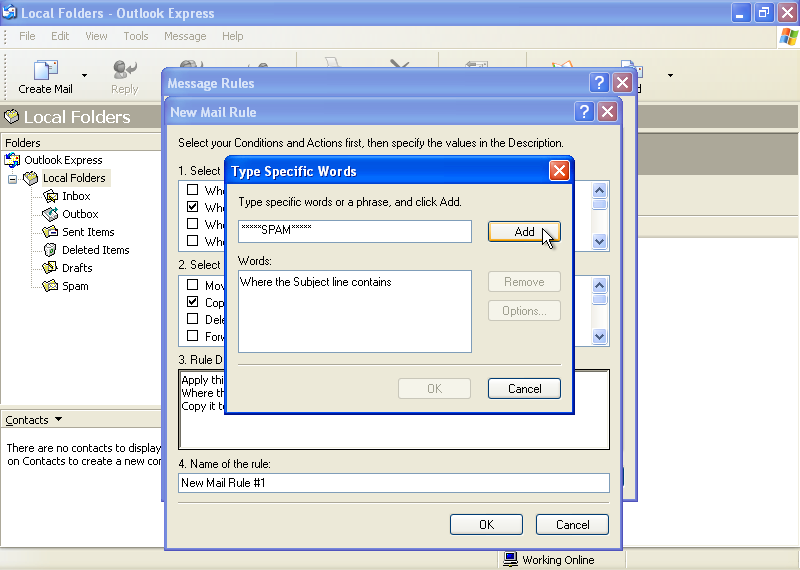The height and width of the screenshot is (570, 800).
Task: Click the Deleted Items recycle icon
Action: point(50,250)
